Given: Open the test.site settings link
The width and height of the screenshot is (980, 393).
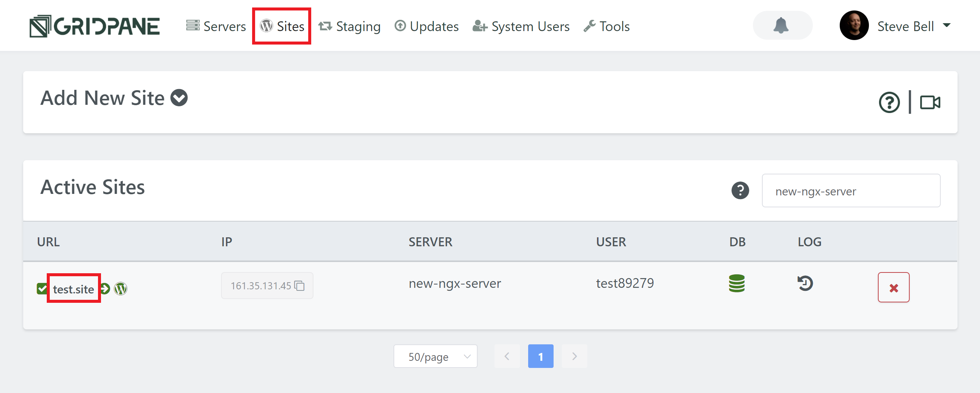Looking at the screenshot, I should pyautogui.click(x=73, y=289).
